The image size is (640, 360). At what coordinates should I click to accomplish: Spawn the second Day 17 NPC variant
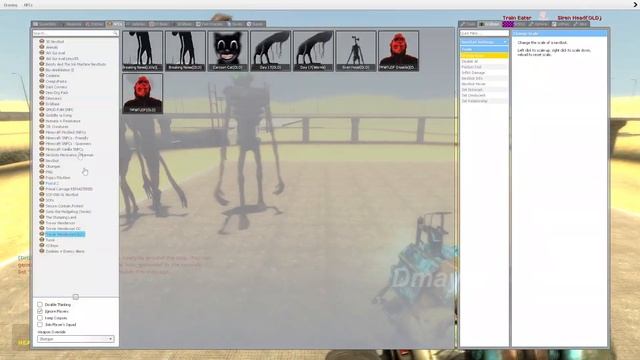(313, 51)
